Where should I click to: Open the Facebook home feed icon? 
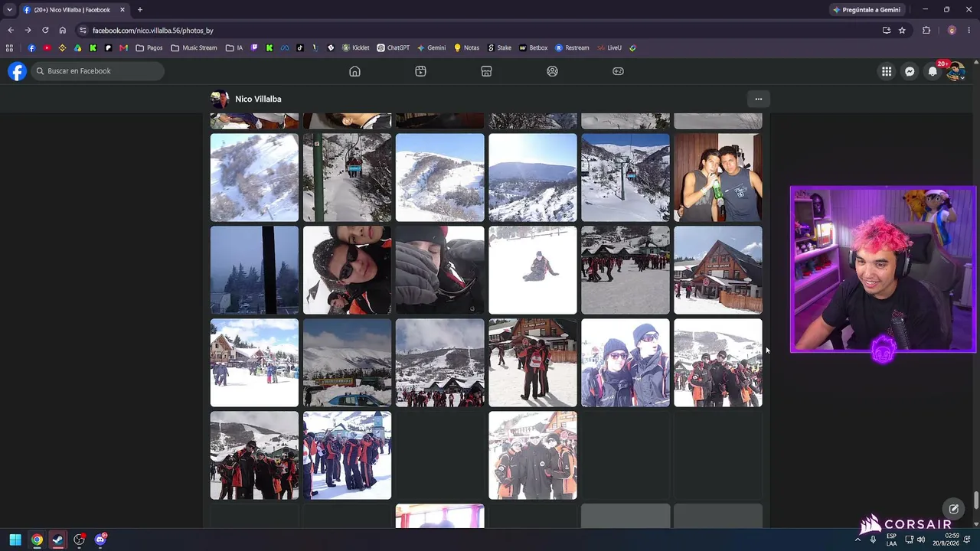pyautogui.click(x=354, y=71)
